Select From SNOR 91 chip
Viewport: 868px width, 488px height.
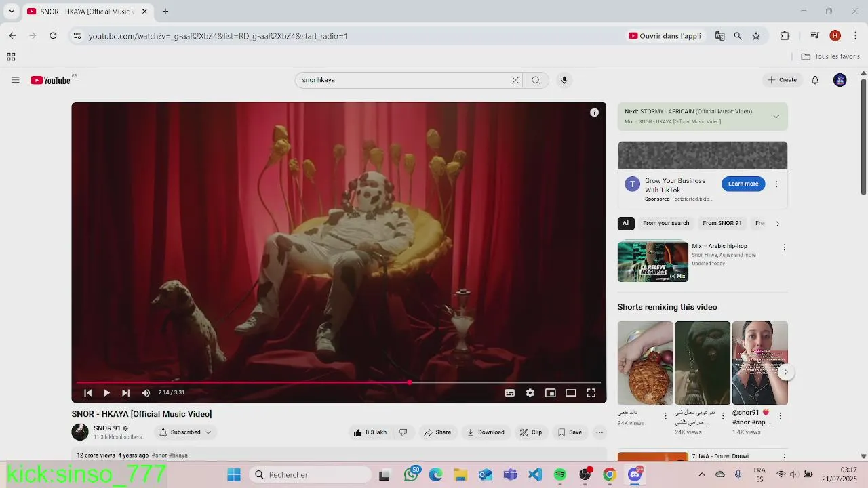(x=722, y=223)
